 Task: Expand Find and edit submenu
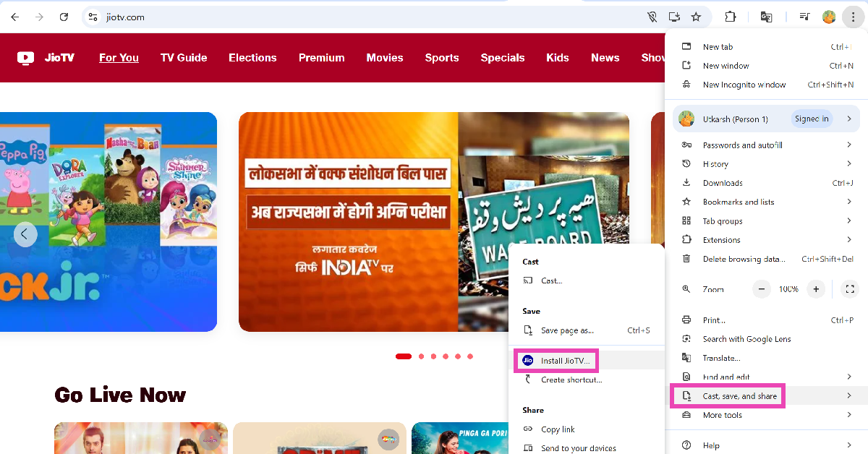[849, 377]
